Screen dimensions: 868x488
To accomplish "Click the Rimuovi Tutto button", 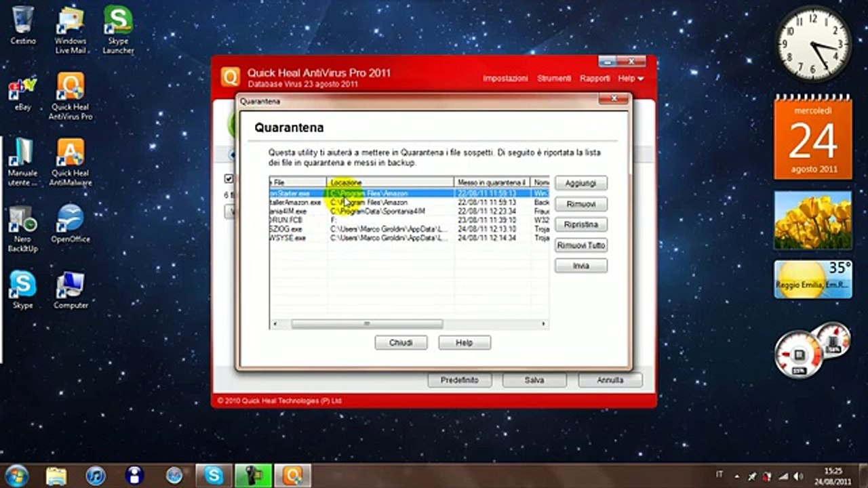I will (x=581, y=245).
